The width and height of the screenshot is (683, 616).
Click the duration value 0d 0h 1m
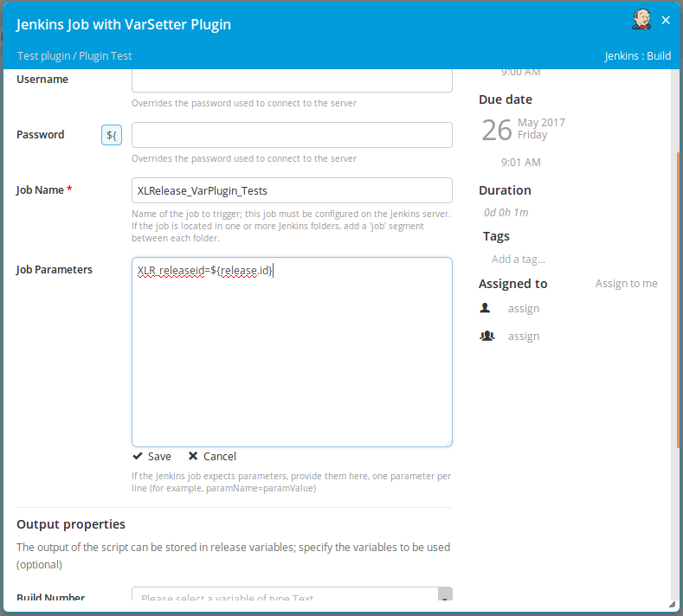506,213
